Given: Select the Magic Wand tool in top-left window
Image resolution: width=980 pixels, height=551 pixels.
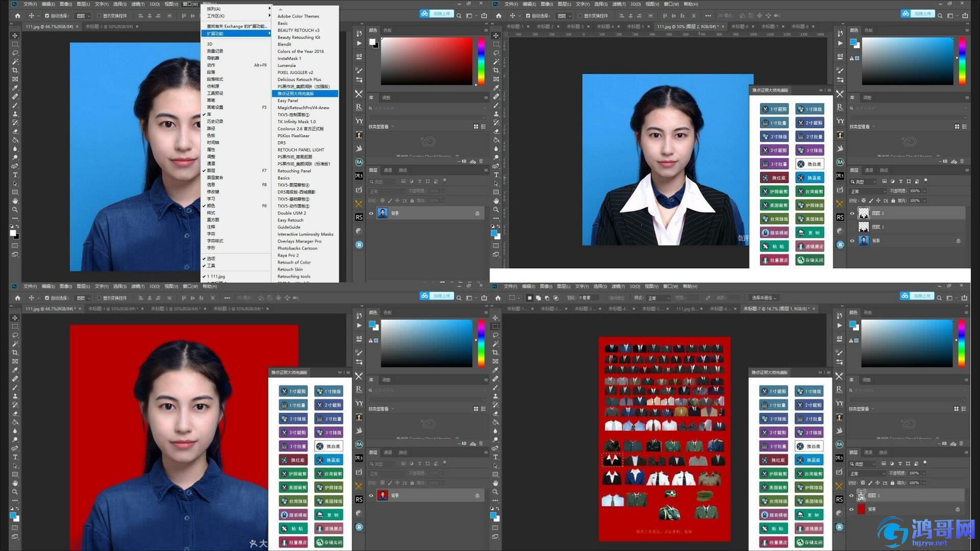Looking at the screenshot, I should [x=15, y=62].
